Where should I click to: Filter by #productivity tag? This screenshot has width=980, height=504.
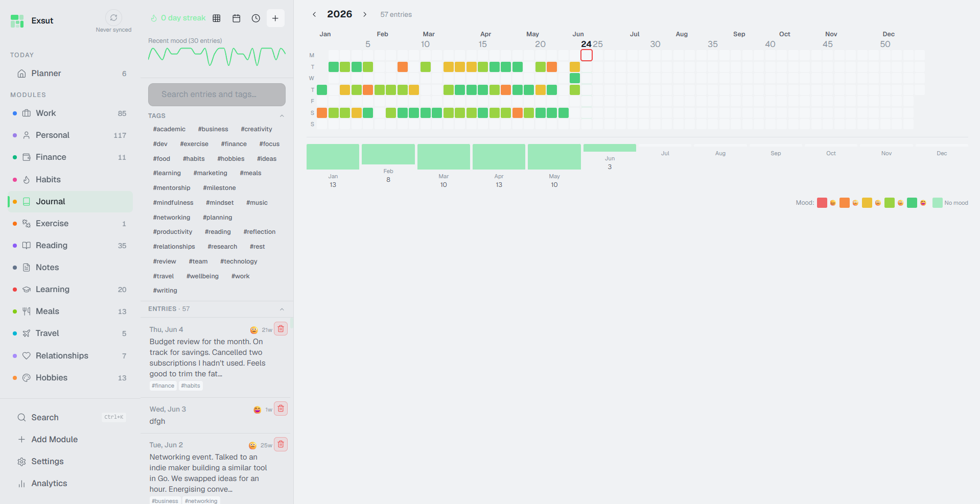coord(173,232)
